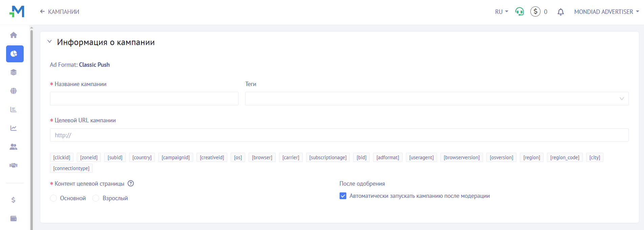Open the MONDIAD ADVERTISER account menu

click(606, 12)
